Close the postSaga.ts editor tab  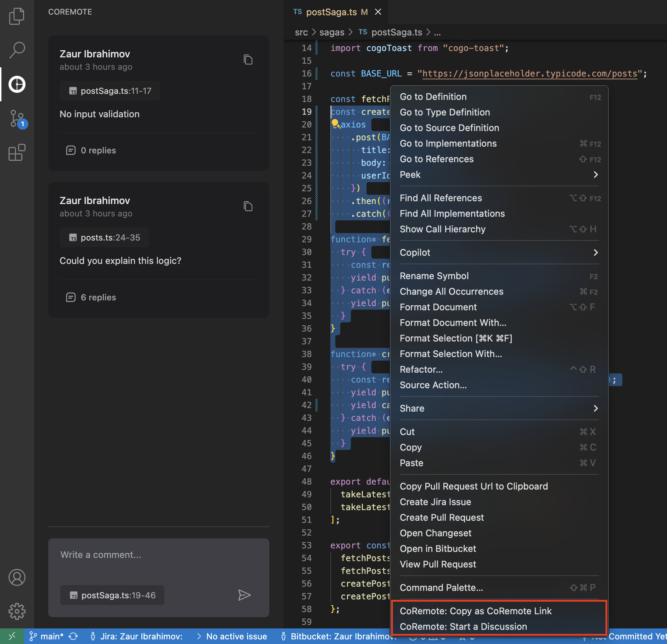(x=378, y=12)
